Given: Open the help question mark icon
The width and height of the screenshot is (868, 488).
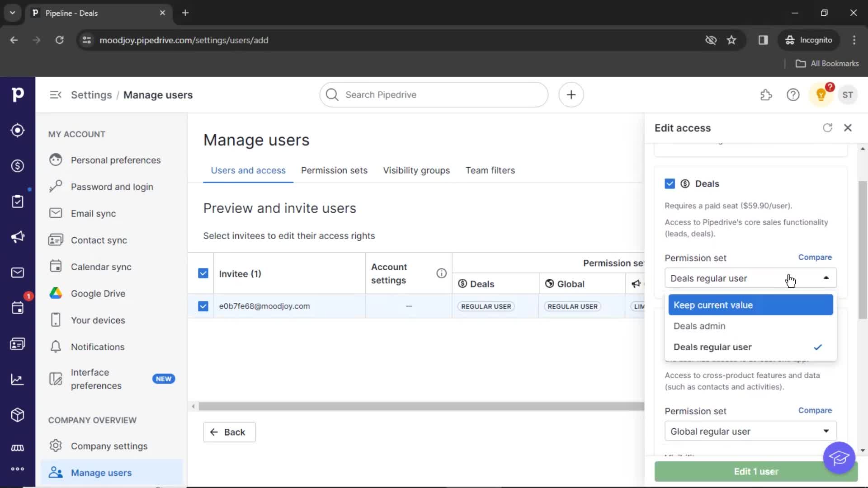Looking at the screenshot, I should point(793,95).
